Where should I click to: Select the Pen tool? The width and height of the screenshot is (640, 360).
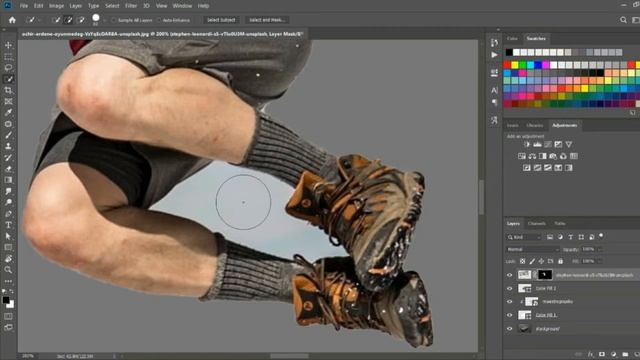[8, 213]
